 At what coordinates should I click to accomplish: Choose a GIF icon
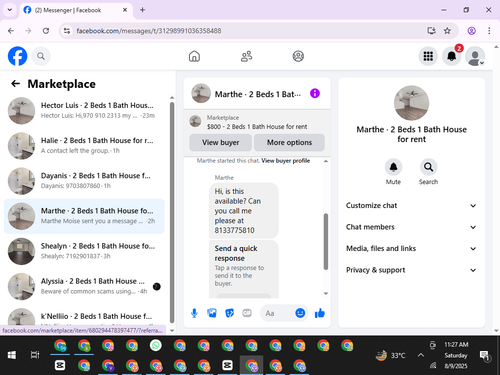tap(247, 313)
